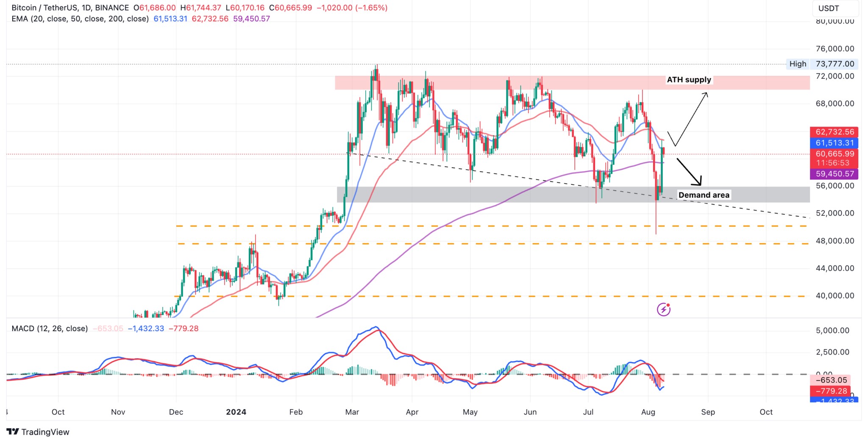The image size is (868, 443).
Task: Click the Dec label on time axis
Action: point(176,412)
